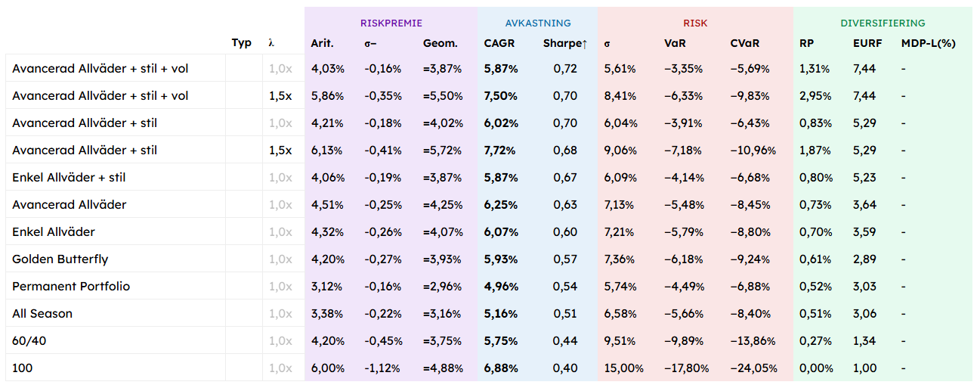Click the Arit. column header
Viewport: 980px width, 388px height.
click(x=322, y=43)
